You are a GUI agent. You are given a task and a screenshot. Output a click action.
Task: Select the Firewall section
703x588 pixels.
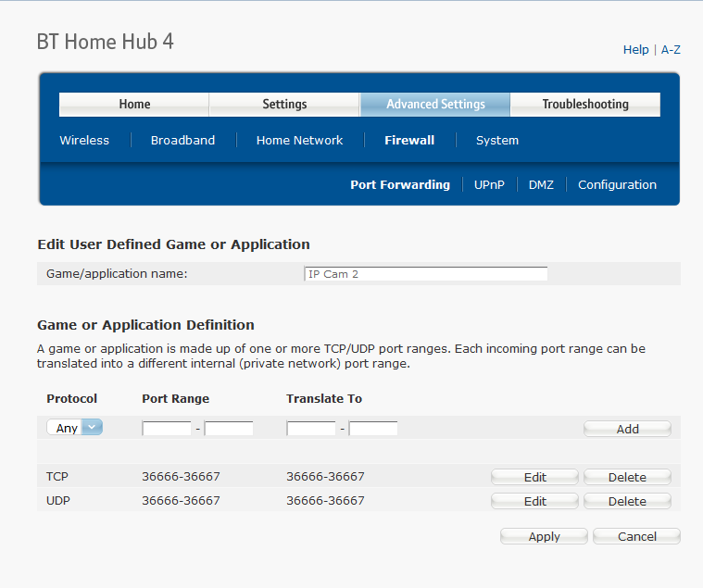point(409,140)
